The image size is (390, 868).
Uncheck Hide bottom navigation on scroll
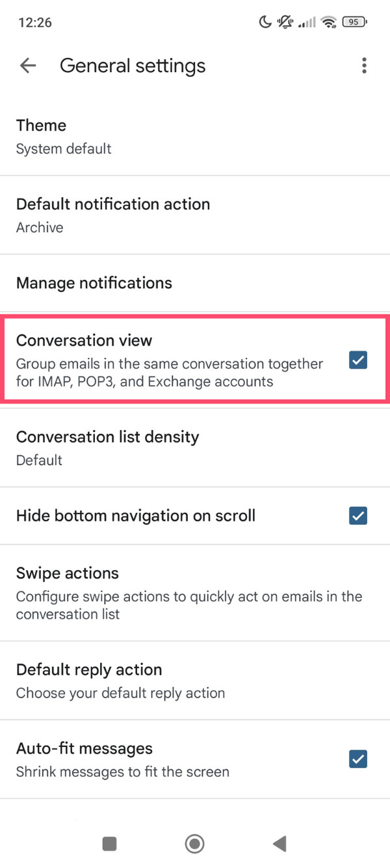point(357,515)
